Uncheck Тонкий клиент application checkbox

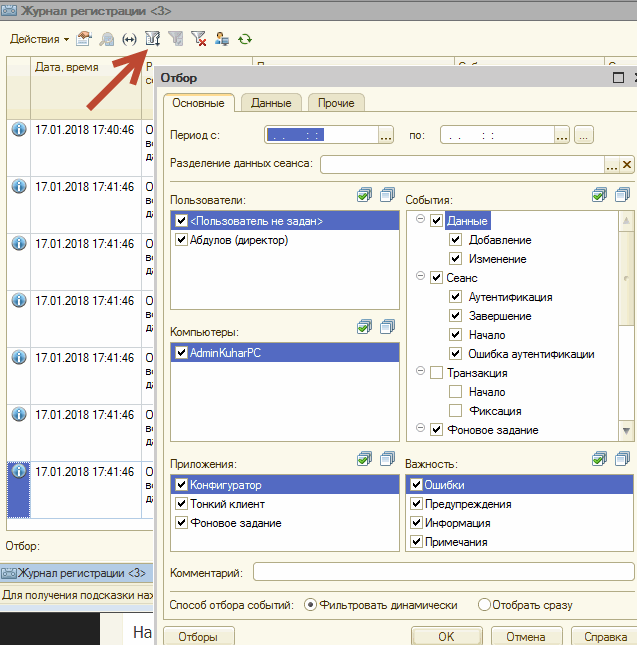click(x=181, y=504)
